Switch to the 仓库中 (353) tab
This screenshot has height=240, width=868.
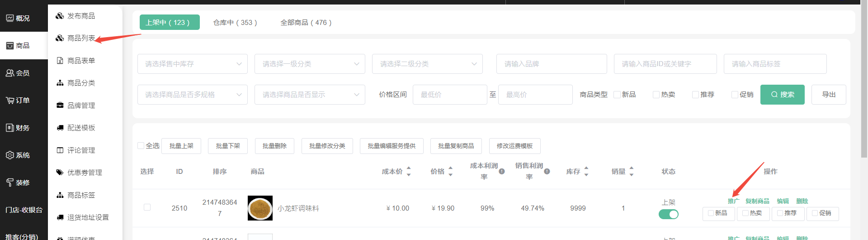(235, 23)
